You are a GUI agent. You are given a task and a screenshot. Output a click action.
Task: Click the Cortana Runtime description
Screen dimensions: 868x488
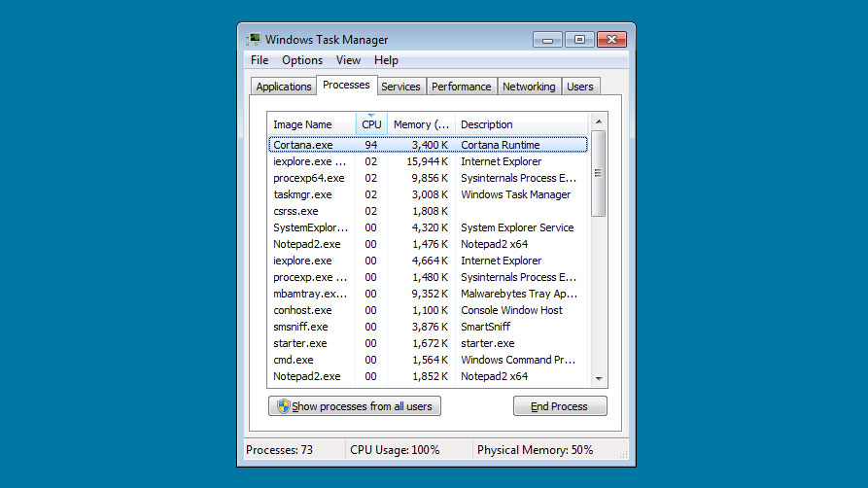tap(500, 145)
